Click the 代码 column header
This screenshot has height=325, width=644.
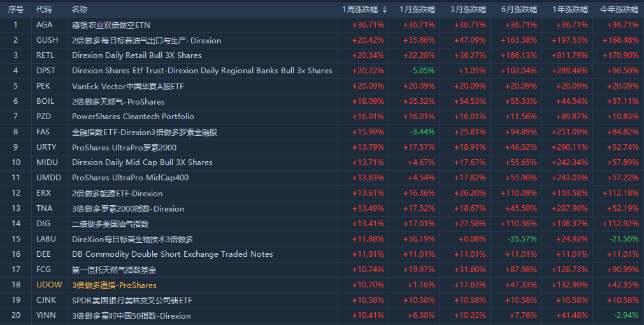[45, 10]
